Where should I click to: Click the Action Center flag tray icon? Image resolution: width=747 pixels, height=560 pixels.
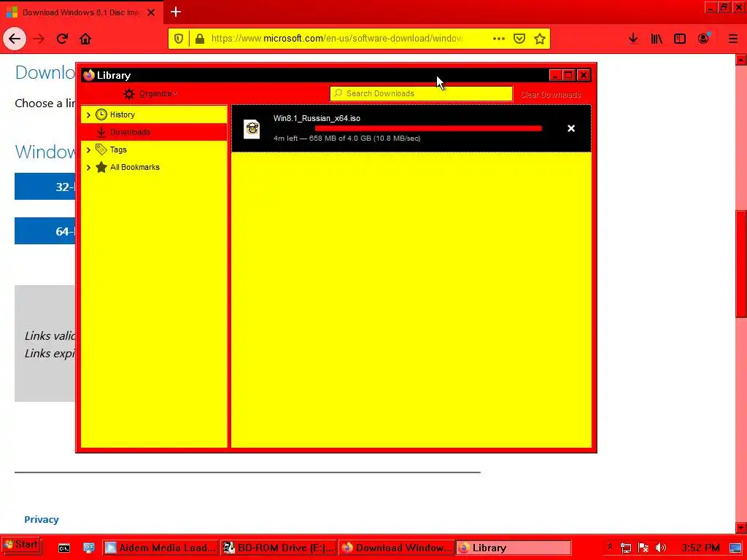[x=643, y=548]
